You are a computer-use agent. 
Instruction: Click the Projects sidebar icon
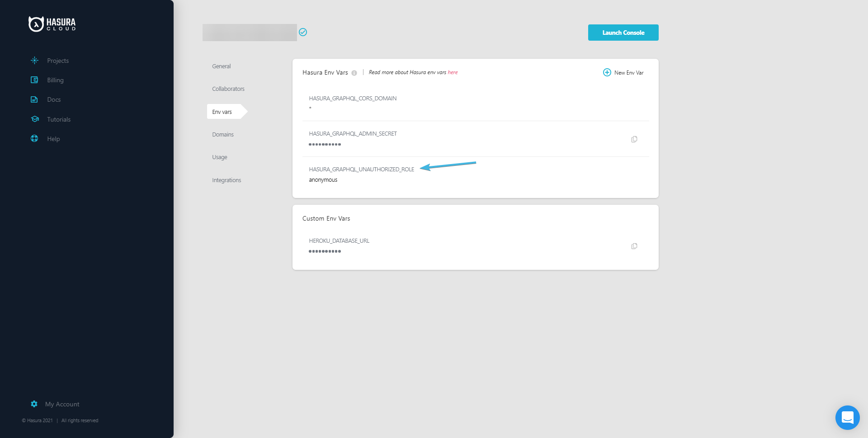pos(34,60)
